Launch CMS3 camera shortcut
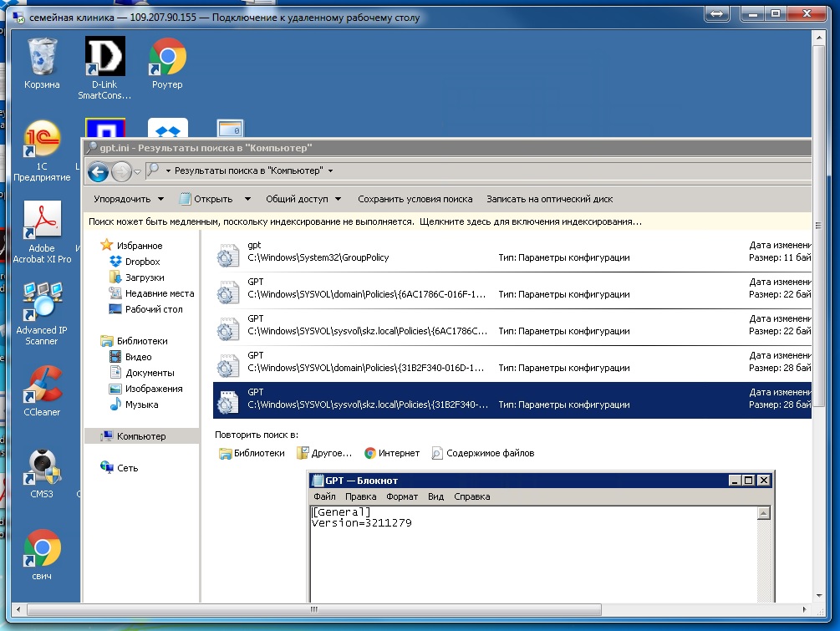This screenshot has height=631, width=840. tap(42, 473)
